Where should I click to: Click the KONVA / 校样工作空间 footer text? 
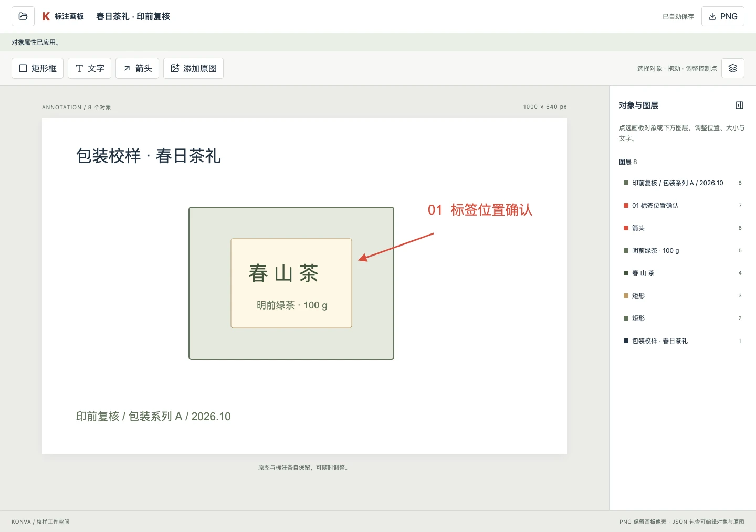tap(40, 522)
